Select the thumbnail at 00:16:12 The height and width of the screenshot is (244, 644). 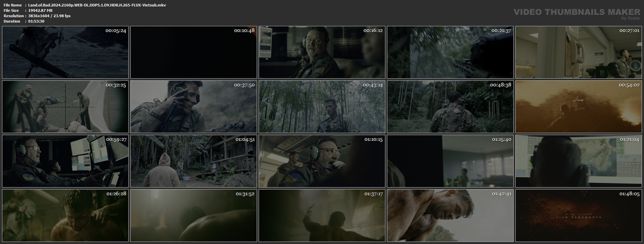pyautogui.click(x=322, y=52)
